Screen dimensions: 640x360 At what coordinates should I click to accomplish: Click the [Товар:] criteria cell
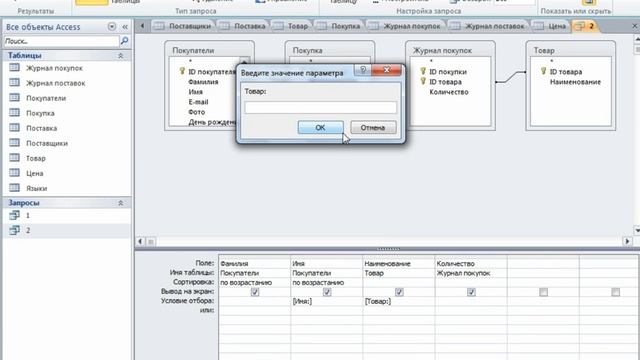point(399,301)
